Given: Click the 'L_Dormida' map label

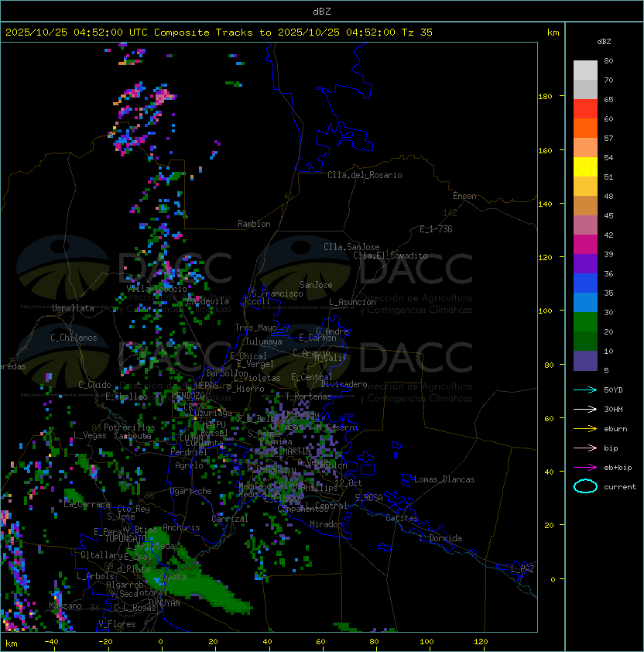Looking at the screenshot, I should coord(440,538).
